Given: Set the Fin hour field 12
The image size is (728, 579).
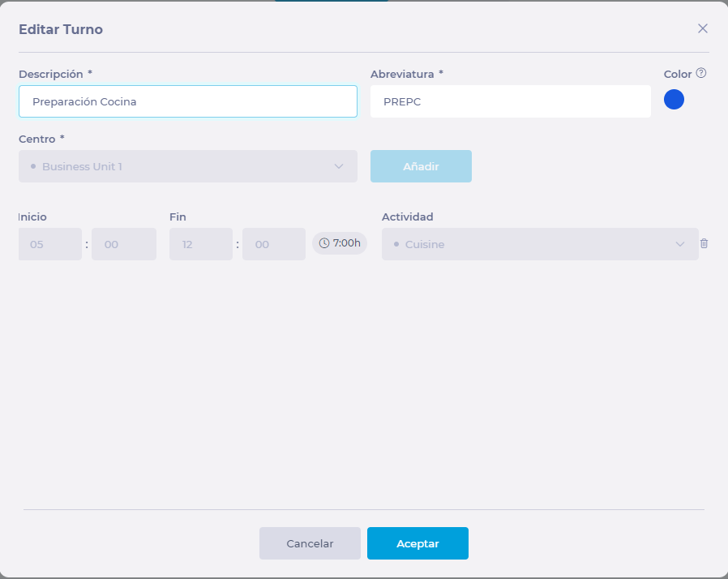Looking at the screenshot, I should tap(201, 244).
